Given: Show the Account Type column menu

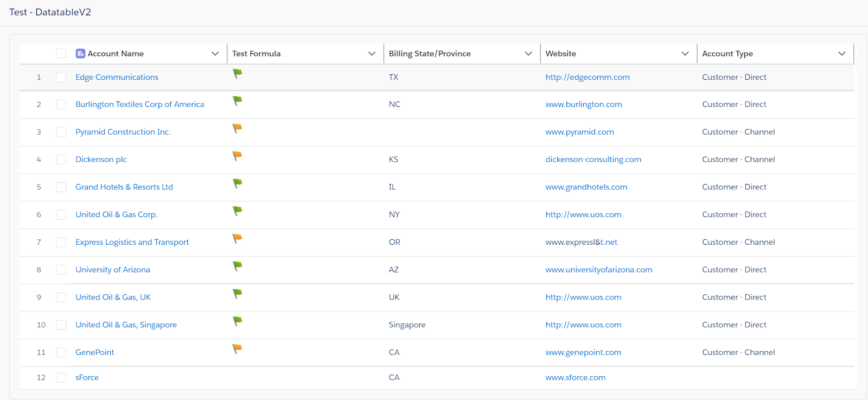Looking at the screenshot, I should tap(841, 54).
